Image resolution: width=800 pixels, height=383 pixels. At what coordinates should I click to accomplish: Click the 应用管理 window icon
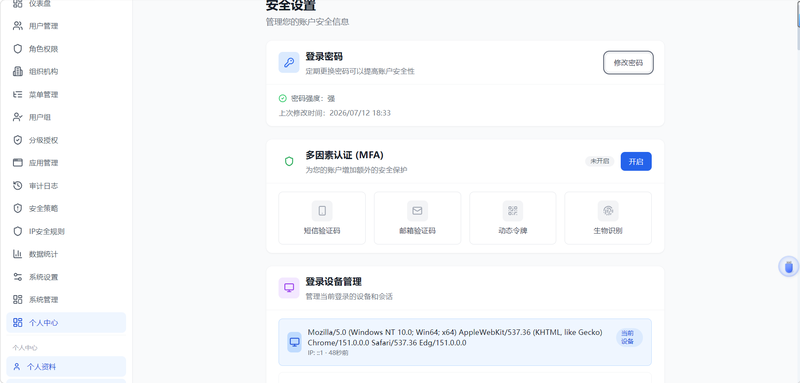click(18, 163)
